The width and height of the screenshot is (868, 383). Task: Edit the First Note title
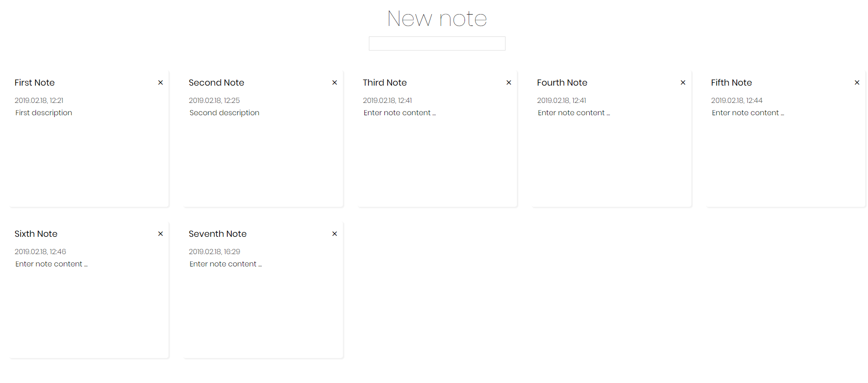click(34, 82)
